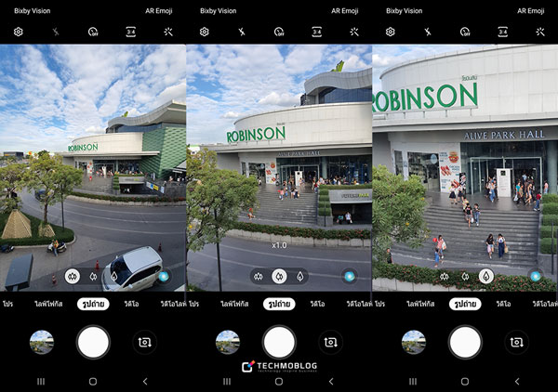Open timer options in zoomed-in telephoto screenshot
The image size is (558, 392).
pyautogui.click(x=466, y=32)
